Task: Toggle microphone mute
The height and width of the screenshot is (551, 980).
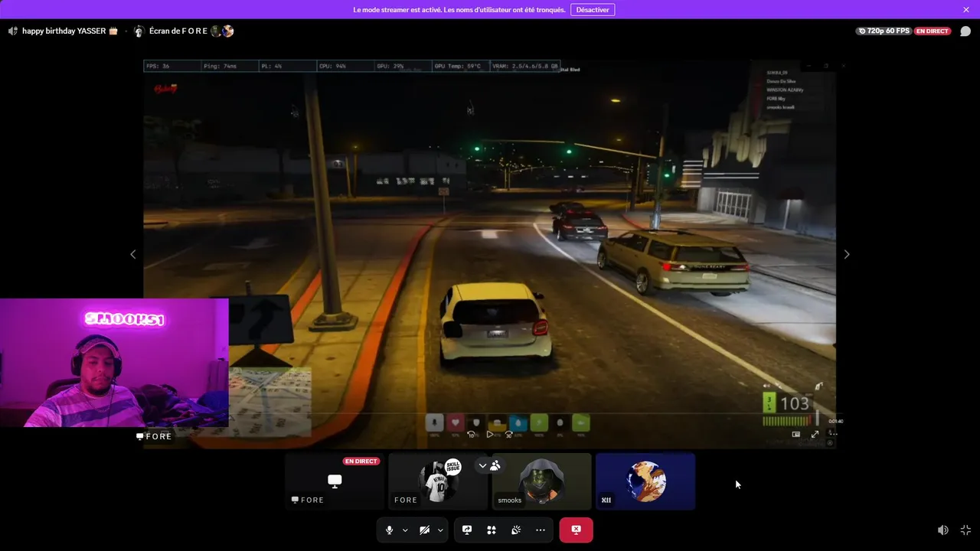Action: point(389,530)
